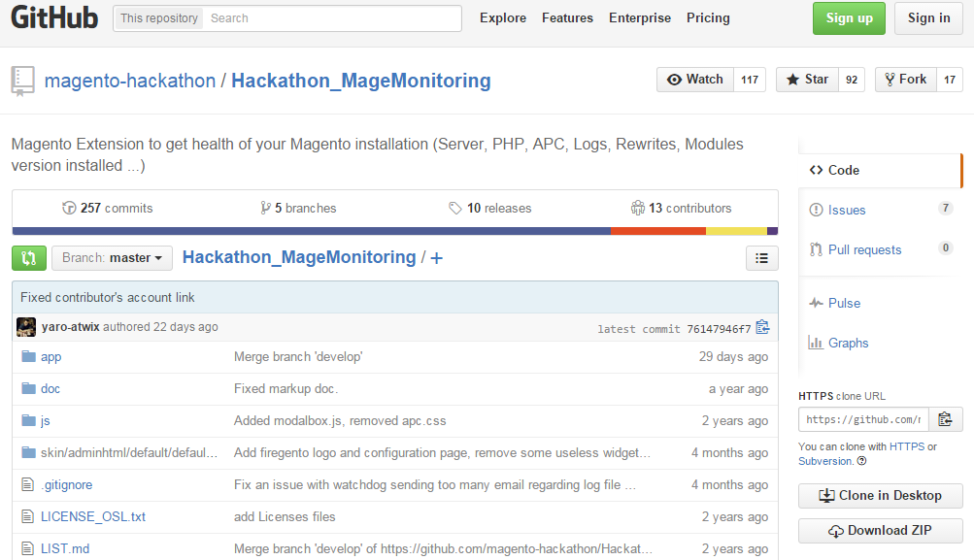View the stargazers count 92
Screen dimensions: 974x560
click(852, 80)
